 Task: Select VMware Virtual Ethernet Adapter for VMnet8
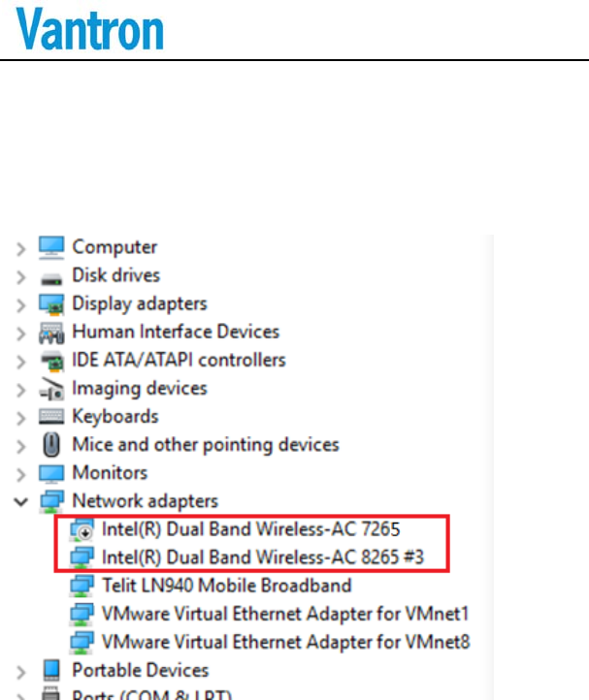(286, 642)
